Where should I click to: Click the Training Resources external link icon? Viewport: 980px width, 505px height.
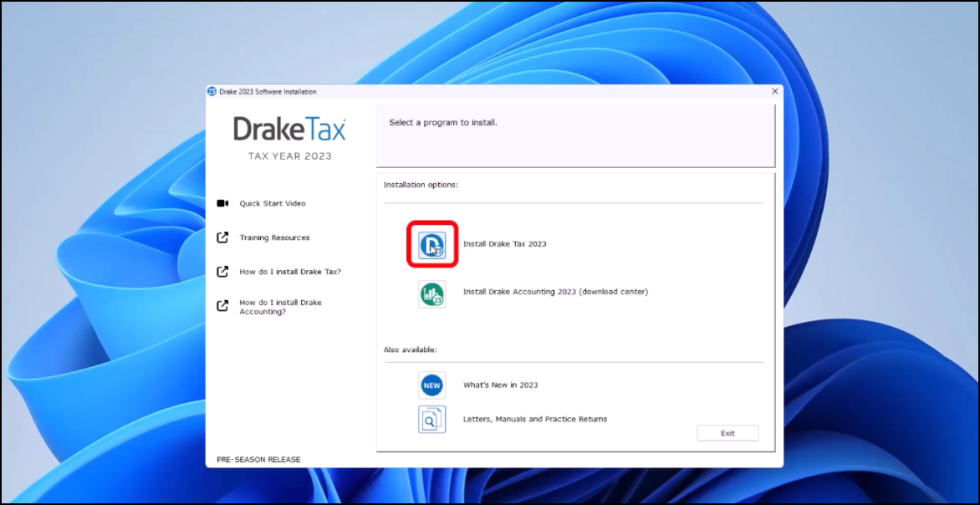222,237
